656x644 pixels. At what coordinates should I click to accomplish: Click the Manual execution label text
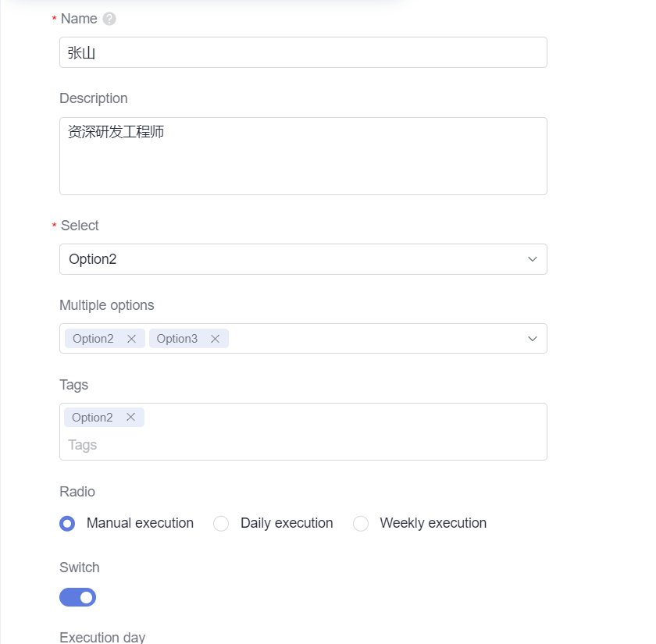(x=140, y=524)
